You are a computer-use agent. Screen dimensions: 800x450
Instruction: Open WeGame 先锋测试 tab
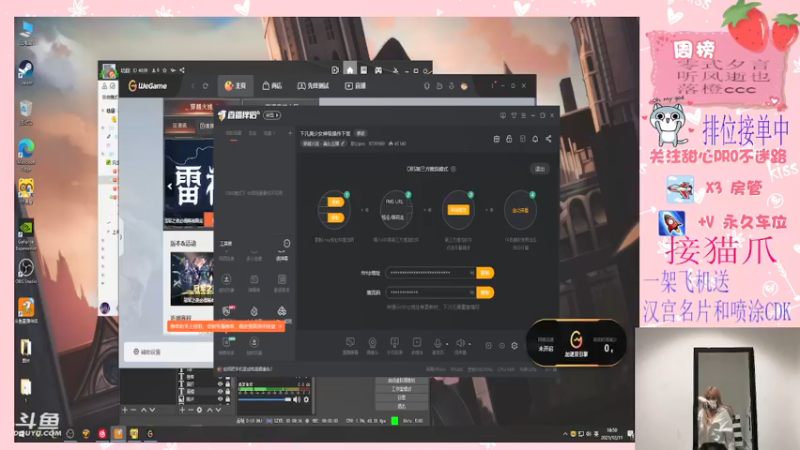tap(313, 86)
